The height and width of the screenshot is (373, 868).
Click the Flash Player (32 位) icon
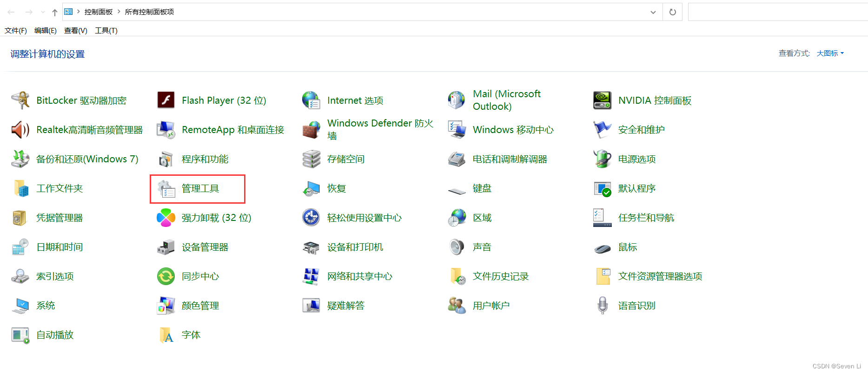point(166,100)
